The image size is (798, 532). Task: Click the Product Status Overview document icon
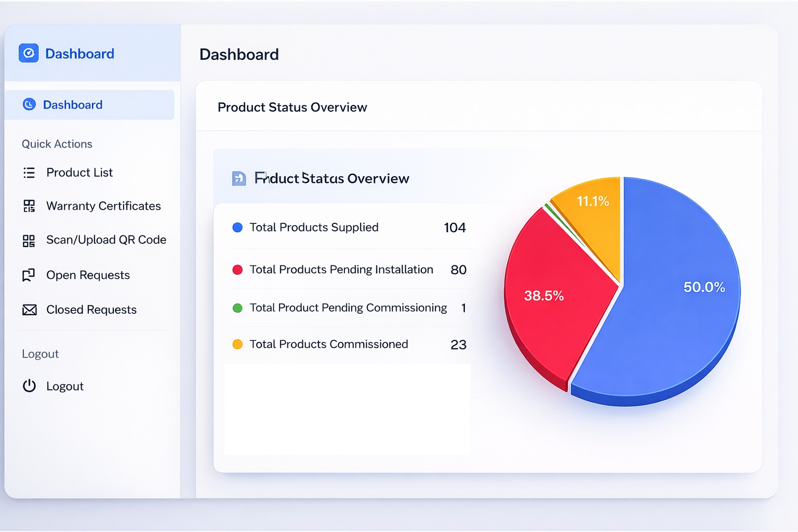239,179
